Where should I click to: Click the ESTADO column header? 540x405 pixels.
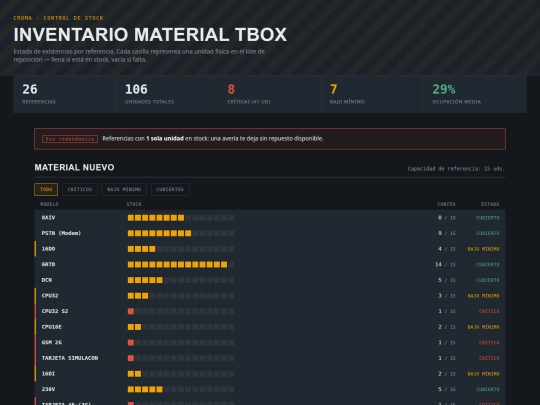(490, 204)
